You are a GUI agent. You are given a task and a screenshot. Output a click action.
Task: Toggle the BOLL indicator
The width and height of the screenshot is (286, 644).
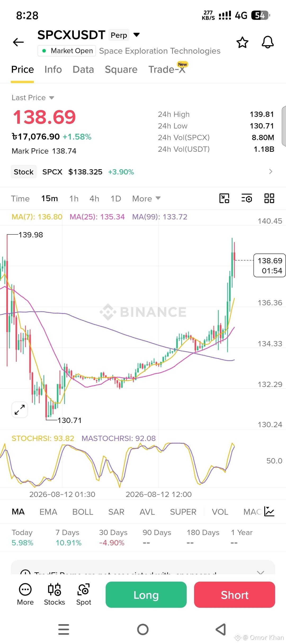[83, 512]
